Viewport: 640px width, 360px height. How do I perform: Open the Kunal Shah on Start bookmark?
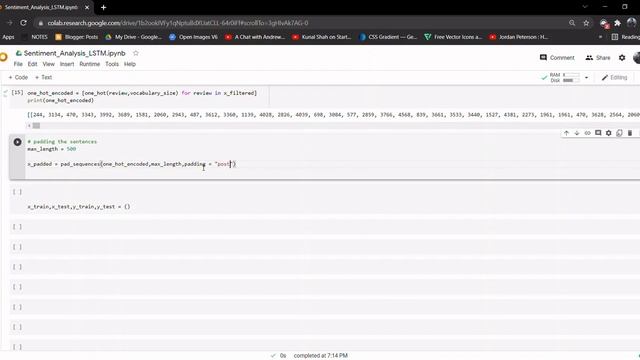tap(322, 37)
